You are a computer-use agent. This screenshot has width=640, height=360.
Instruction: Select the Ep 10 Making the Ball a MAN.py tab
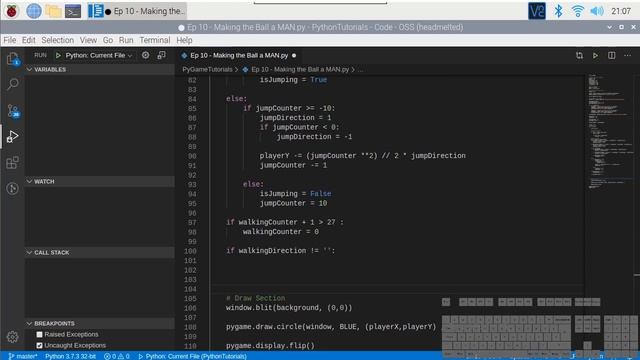coord(239,55)
